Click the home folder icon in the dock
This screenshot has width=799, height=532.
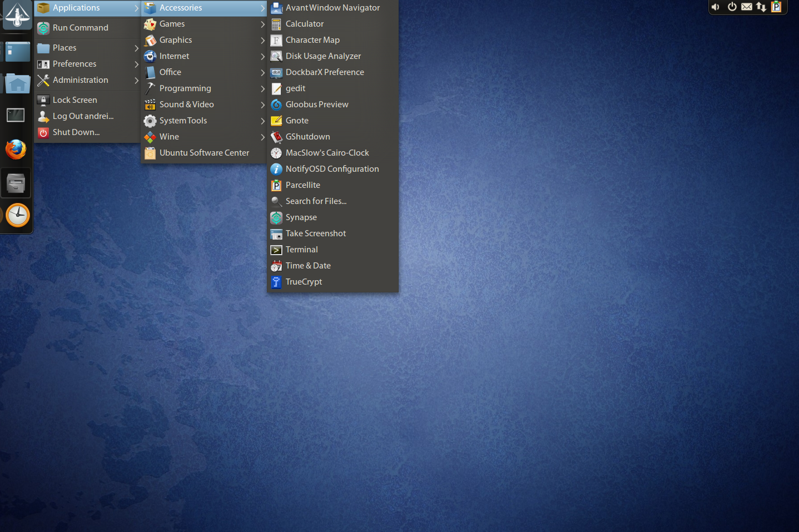click(x=17, y=83)
